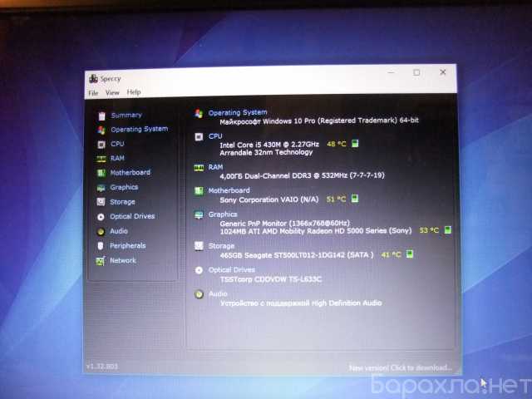Click the 41 °C storage temperature value
This screenshot has width=532, height=399.
tap(392, 254)
